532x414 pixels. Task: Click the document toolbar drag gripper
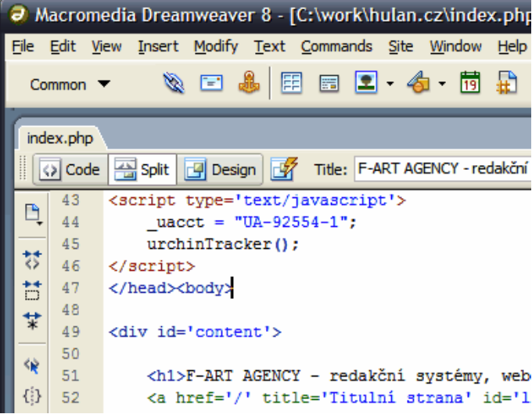[23, 168]
